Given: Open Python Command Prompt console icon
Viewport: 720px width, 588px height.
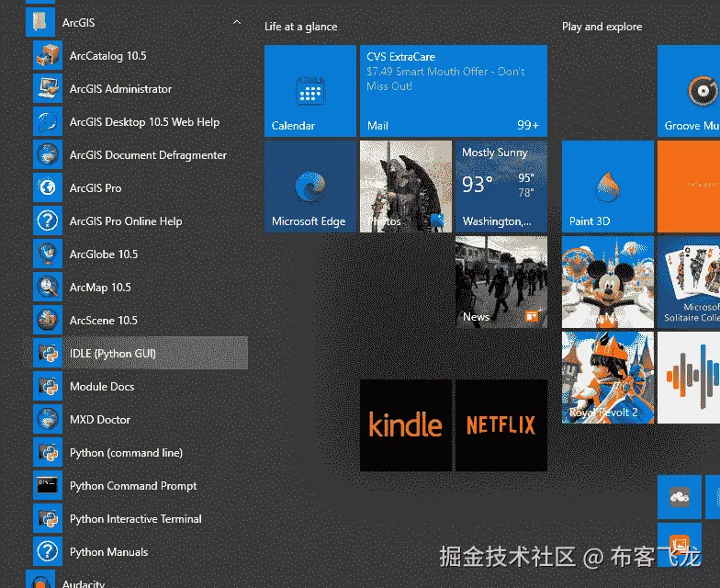Looking at the screenshot, I should coord(48,485).
